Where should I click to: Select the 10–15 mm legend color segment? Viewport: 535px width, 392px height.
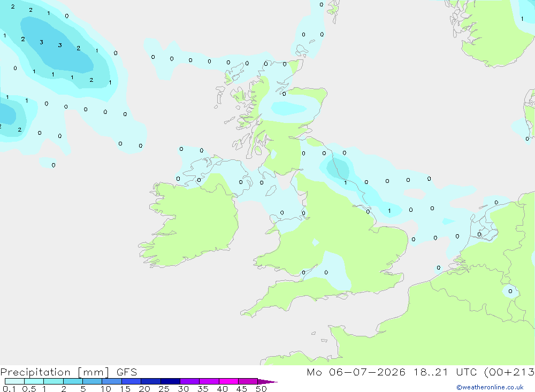112,381
